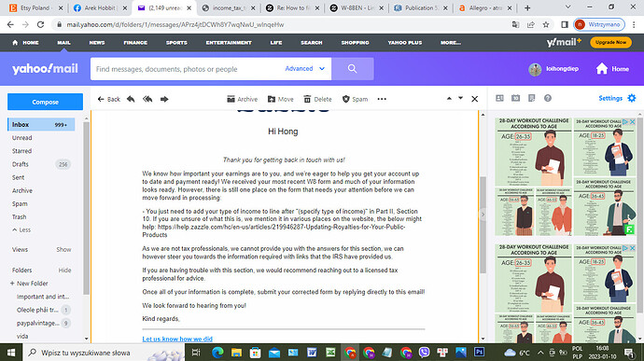644x361 pixels.
Task: Click the Compose button
Action: (x=45, y=102)
